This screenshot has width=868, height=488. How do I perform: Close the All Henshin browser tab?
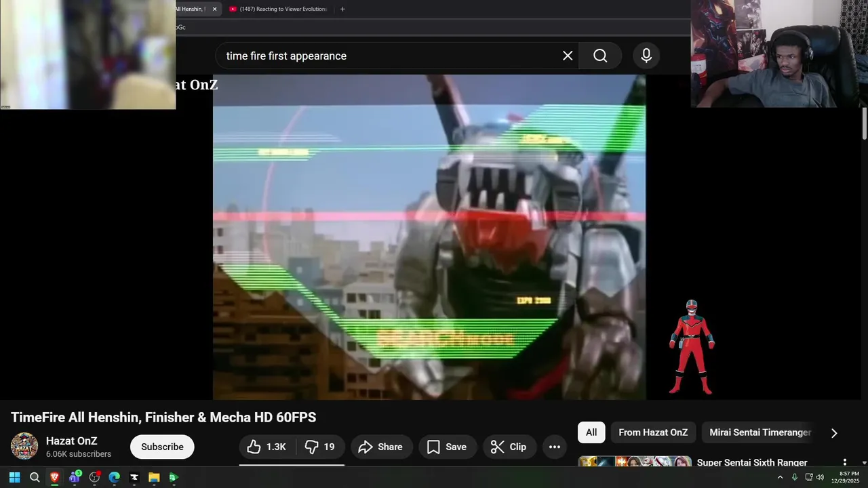[x=214, y=9]
